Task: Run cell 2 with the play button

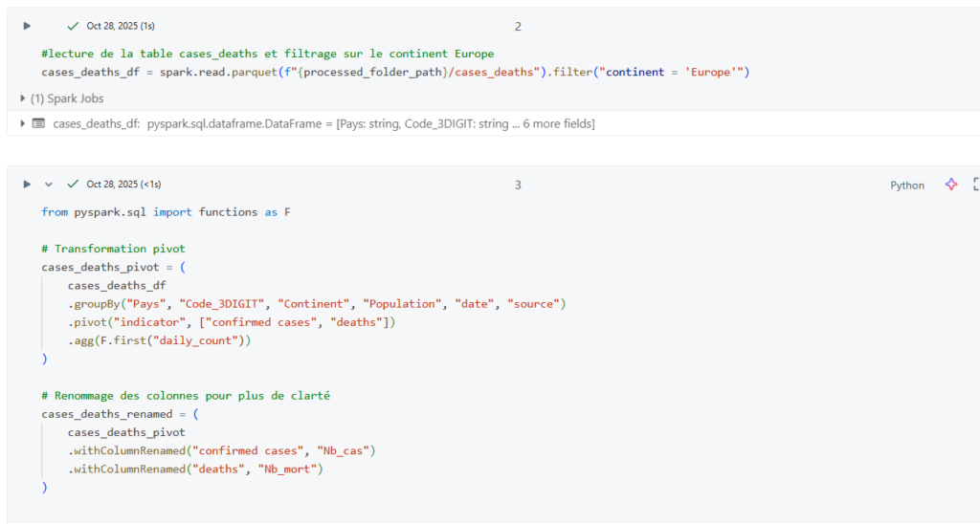Action: [x=27, y=26]
